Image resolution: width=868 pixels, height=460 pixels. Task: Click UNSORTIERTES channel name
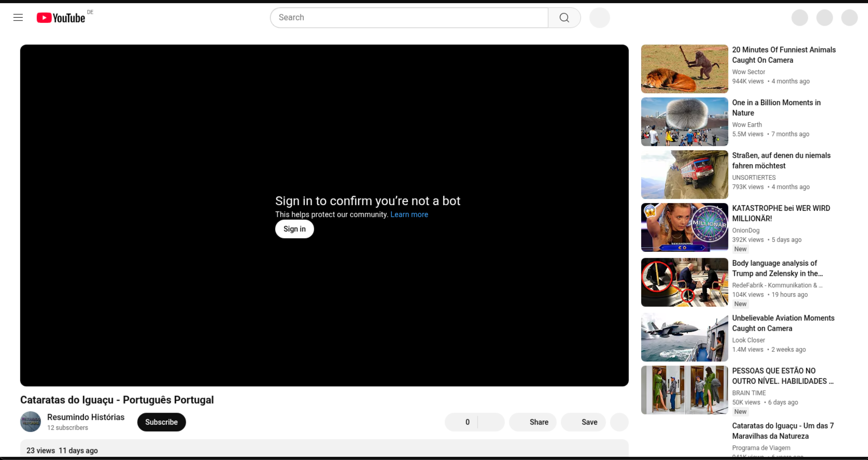[x=754, y=178]
